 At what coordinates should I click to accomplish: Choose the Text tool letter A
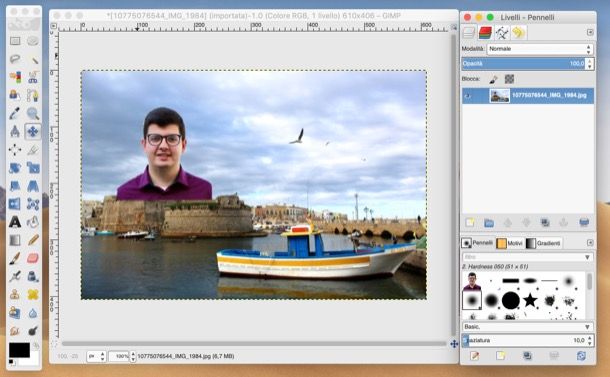point(15,222)
